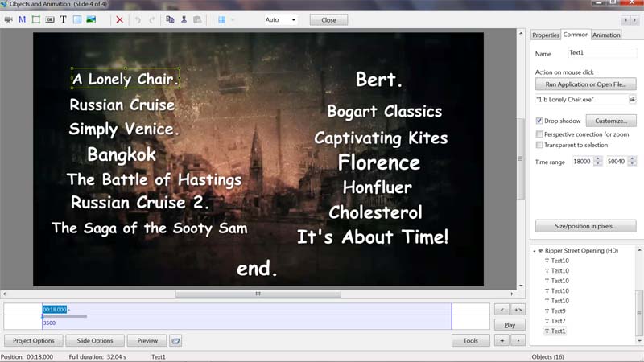Open Slide Options
The image size is (644, 362).
click(95, 340)
